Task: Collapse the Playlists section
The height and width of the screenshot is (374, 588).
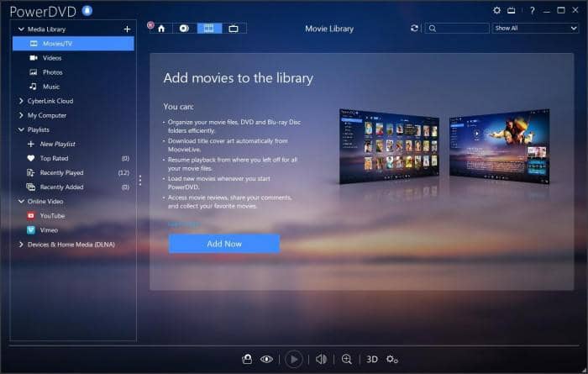Action: tap(21, 129)
